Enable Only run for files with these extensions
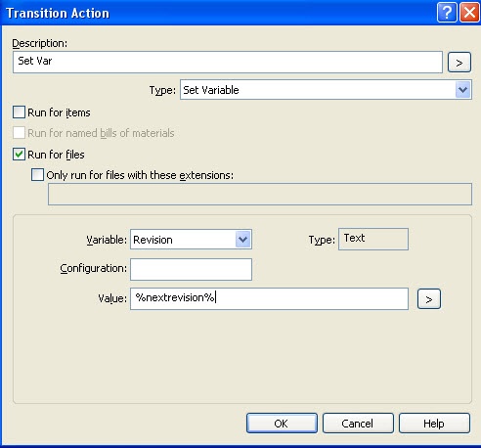481x448 pixels. click(37, 174)
